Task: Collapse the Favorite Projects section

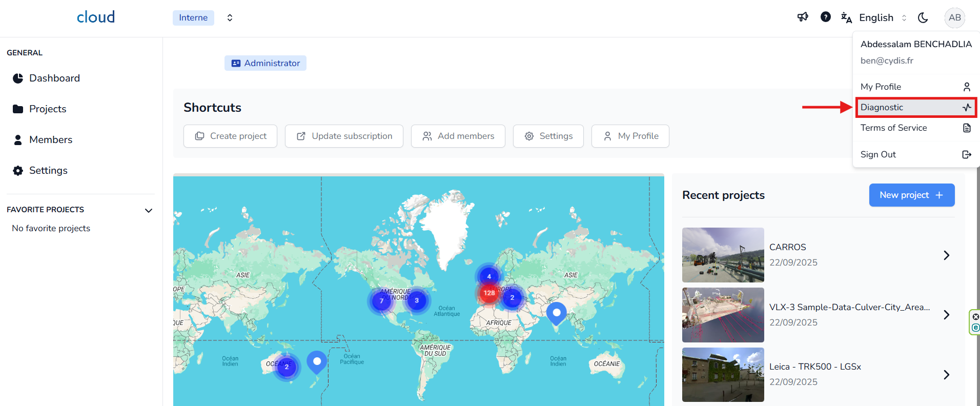Action: pos(149,210)
